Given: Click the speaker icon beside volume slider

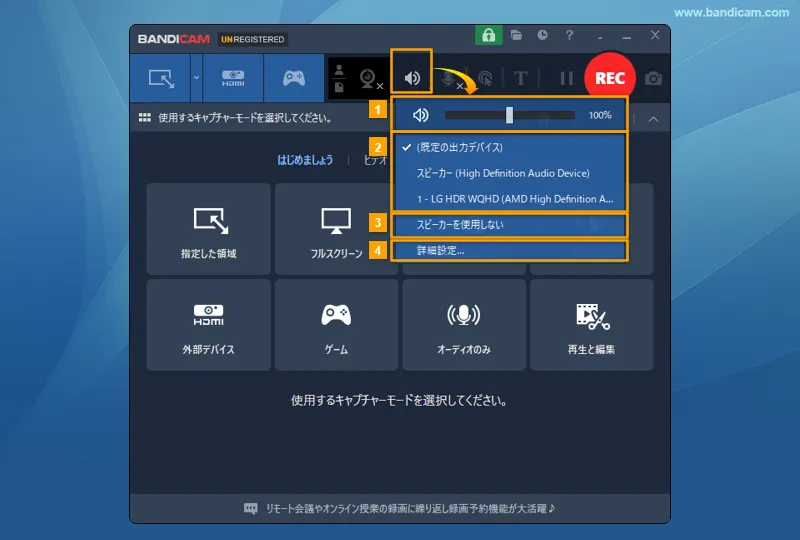Looking at the screenshot, I should (420, 115).
